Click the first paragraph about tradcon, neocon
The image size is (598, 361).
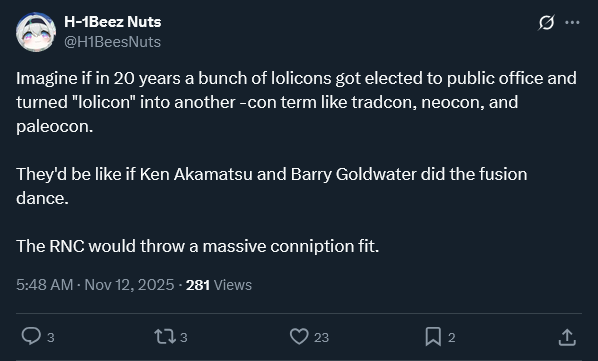[296, 102]
